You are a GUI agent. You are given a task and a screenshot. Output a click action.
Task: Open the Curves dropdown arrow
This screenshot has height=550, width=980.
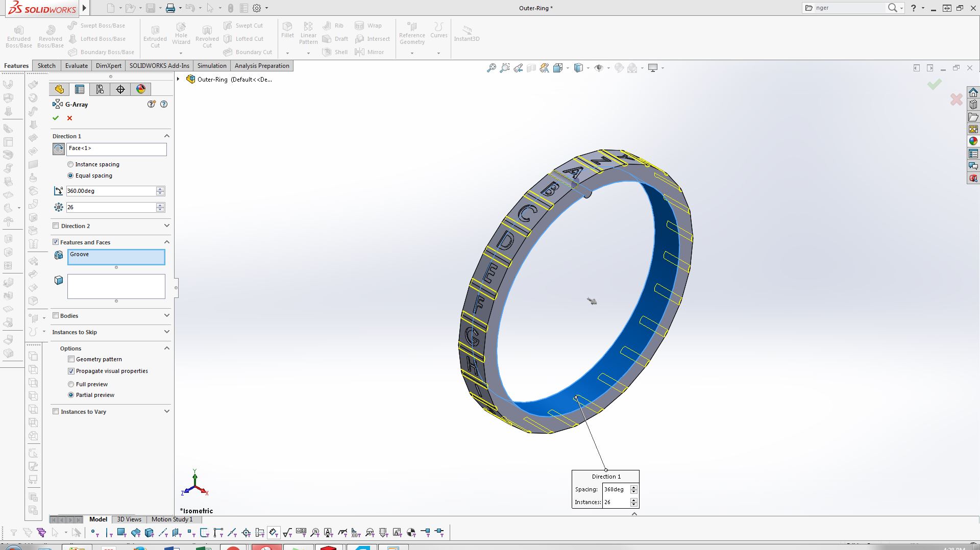click(x=438, y=53)
